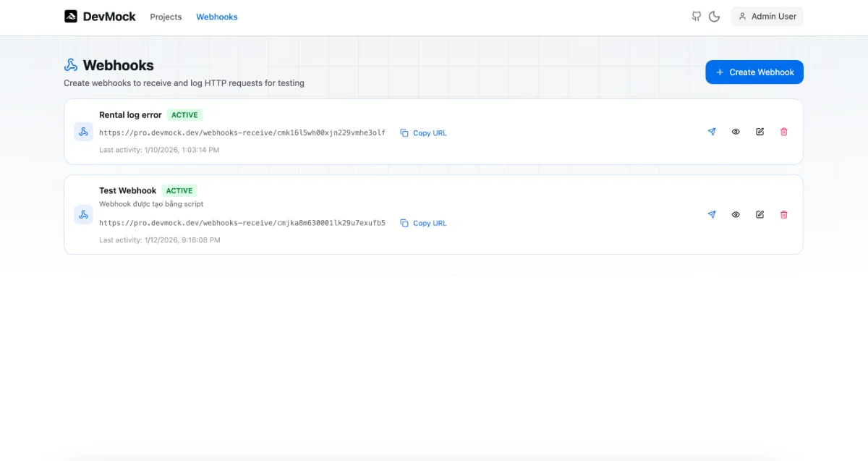The image size is (868, 461).
Task: Copy the Test Webhook URL link
Action: tap(430, 223)
